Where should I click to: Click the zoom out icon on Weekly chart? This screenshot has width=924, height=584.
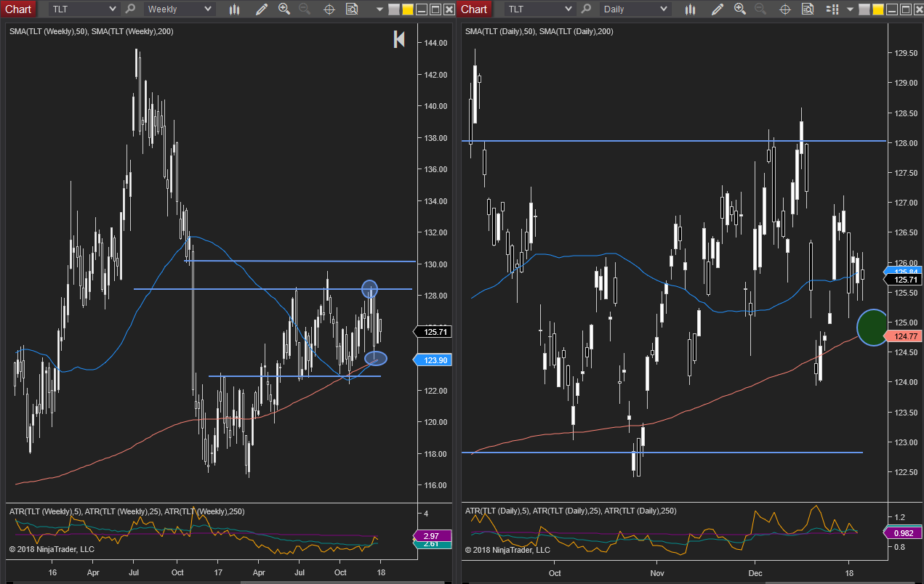point(304,9)
